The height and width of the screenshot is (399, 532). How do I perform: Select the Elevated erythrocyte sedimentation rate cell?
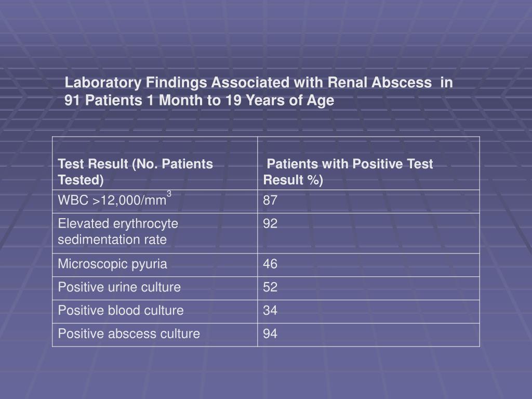(155, 233)
